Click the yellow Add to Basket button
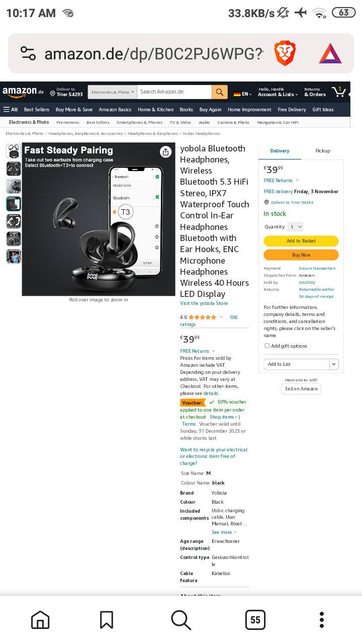This screenshot has height=644, width=362. (x=301, y=241)
